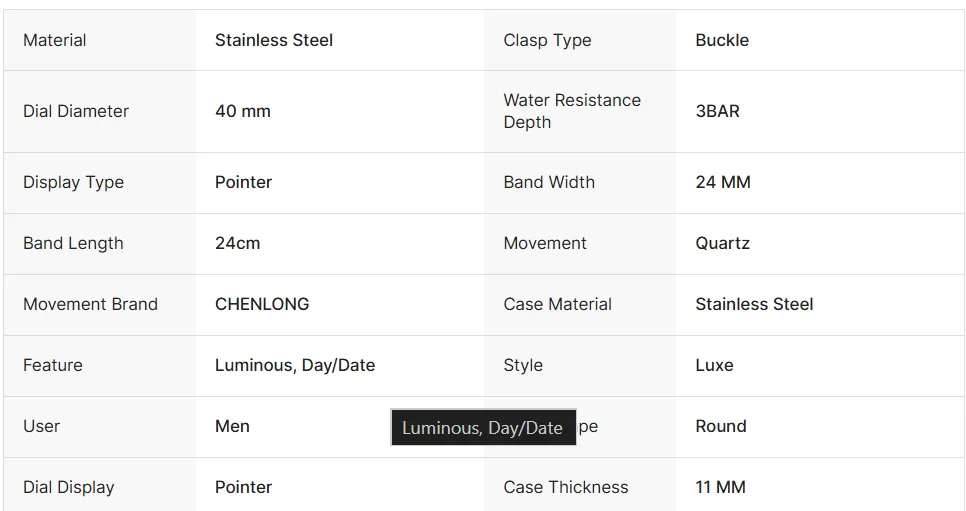Select the 24cm band length value
Viewport: 966px width, 511px height.
click(237, 243)
